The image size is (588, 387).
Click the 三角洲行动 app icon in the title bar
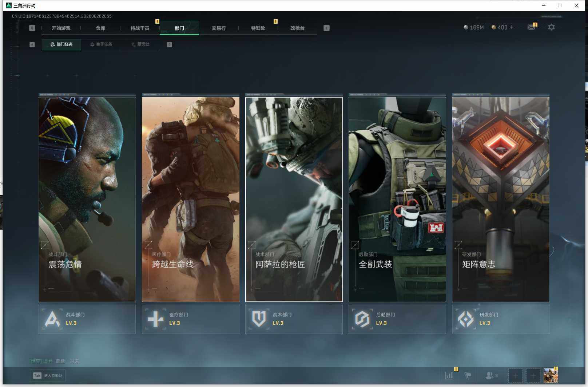pyautogui.click(x=9, y=5)
